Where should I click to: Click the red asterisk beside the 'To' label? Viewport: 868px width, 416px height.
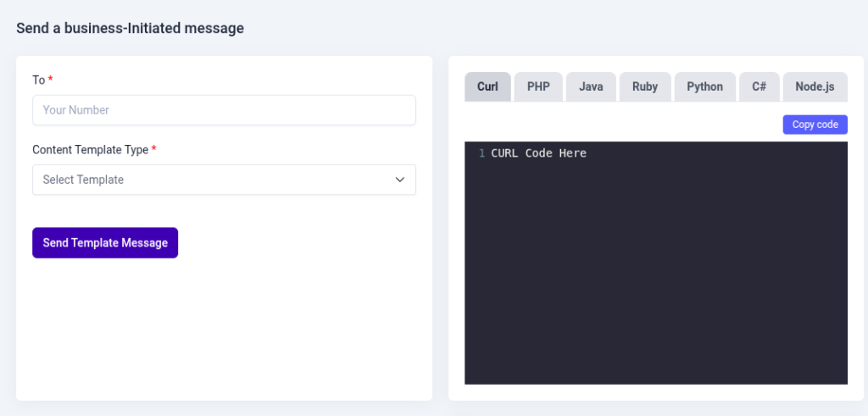tap(50, 80)
